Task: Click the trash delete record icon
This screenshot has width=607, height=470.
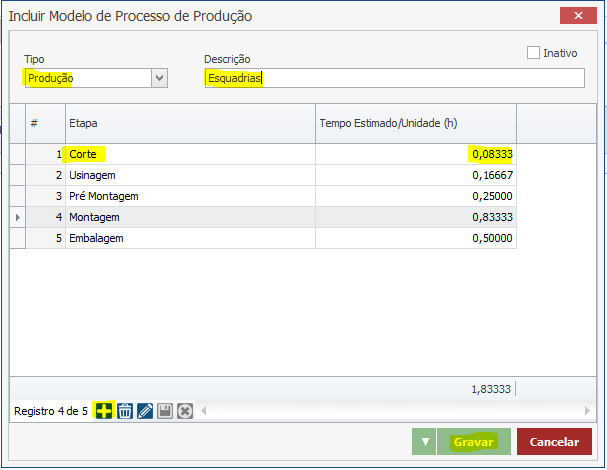Action: tap(125, 411)
